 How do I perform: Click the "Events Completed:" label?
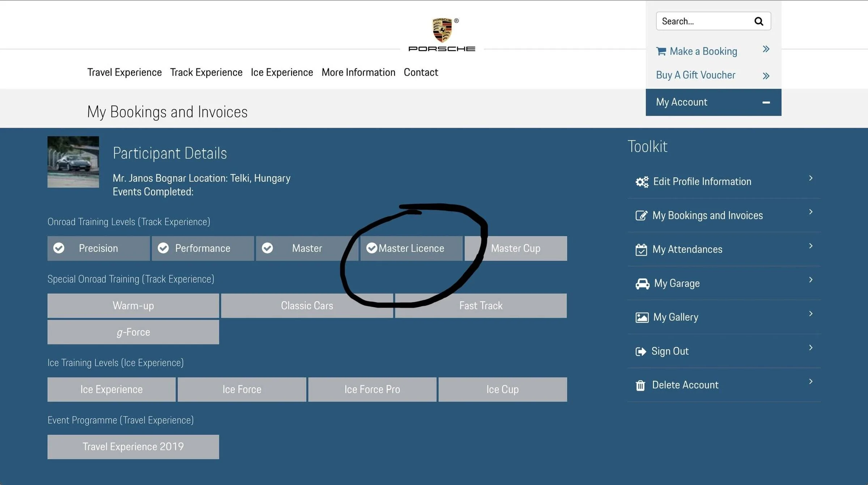(153, 192)
